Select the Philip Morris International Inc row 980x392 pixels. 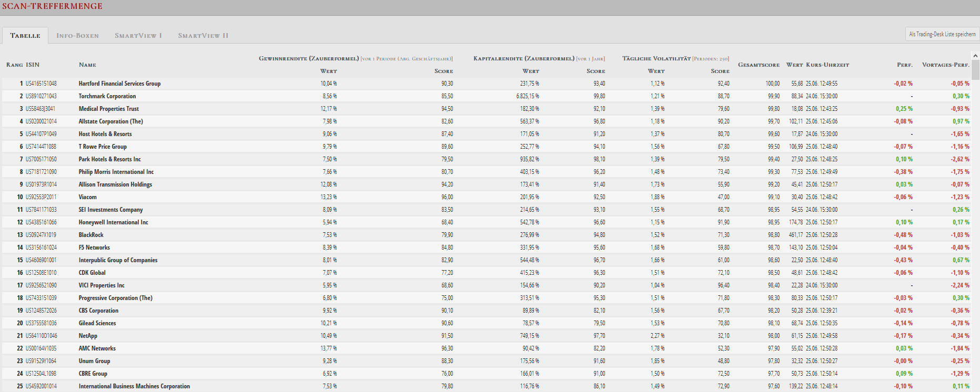click(486, 172)
